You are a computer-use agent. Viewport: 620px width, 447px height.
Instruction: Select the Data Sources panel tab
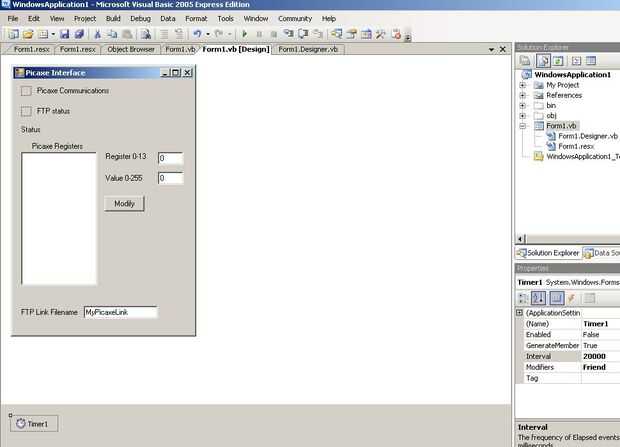tap(601, 253)
